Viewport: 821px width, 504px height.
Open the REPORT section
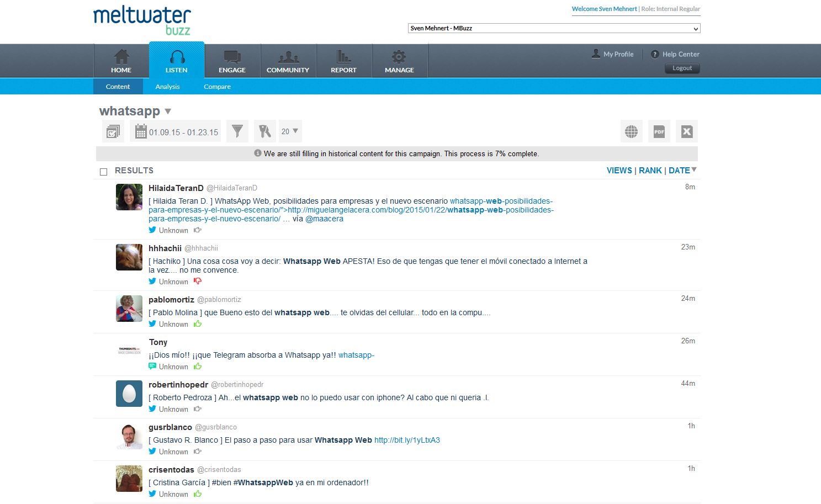coord(343,61)
